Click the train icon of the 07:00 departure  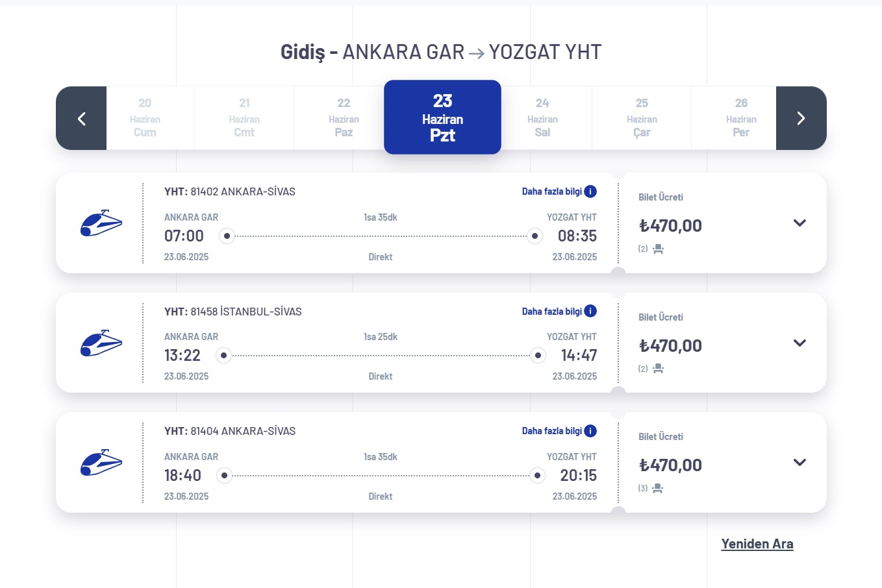[x=101, y=223]
